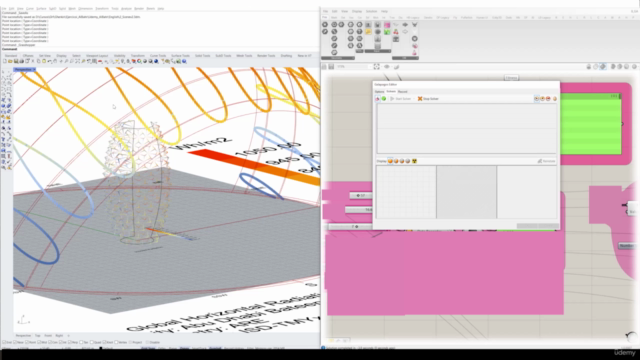Click Udemy logo in bottom corner

pyautogui.click(x=625, y=352)
